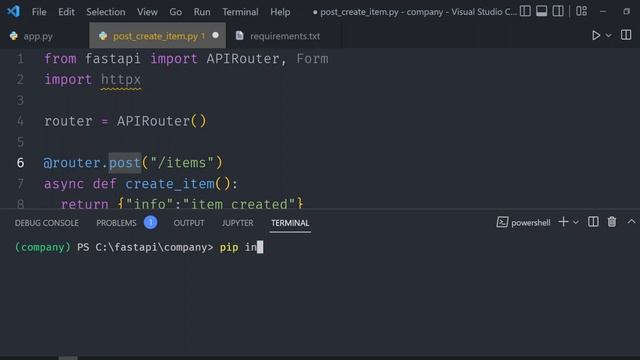Click the "/items" string on line 6
This screenshot has height=360, width=640.
(x=182, y=163)
